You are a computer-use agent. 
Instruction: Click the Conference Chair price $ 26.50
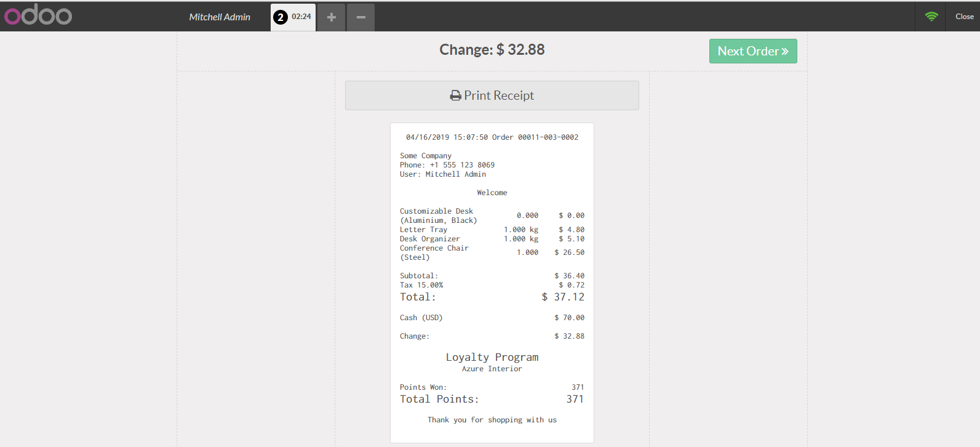pos(570,252)
